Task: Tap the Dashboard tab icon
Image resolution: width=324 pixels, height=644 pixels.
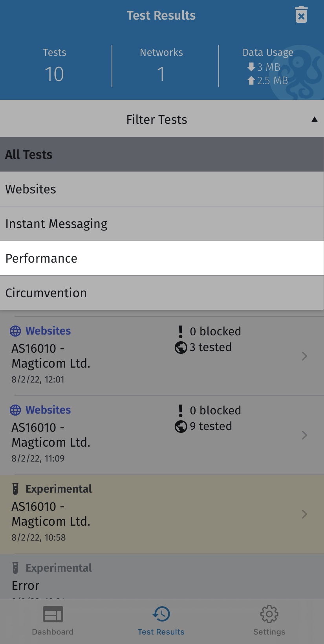Action: (x=53, y=614)
